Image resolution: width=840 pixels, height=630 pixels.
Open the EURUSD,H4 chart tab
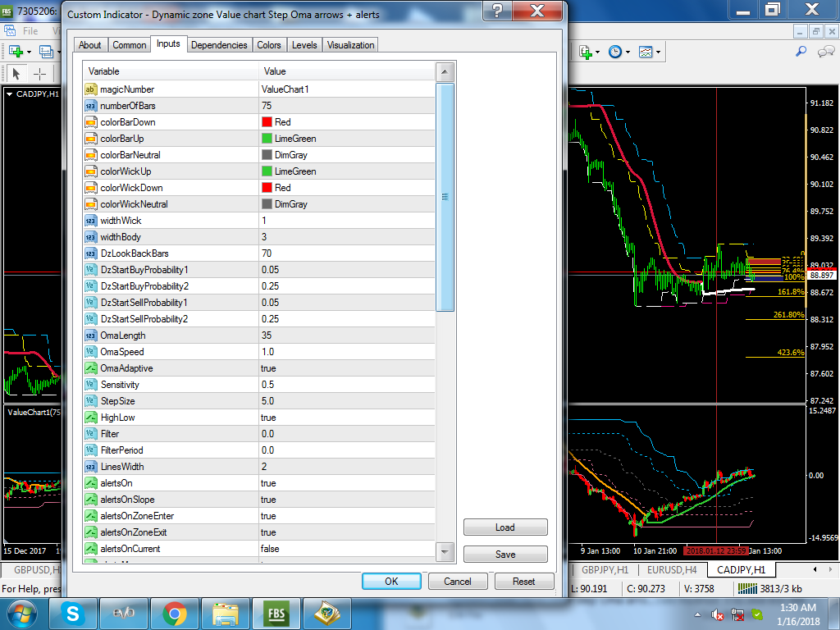coord(670,569)
